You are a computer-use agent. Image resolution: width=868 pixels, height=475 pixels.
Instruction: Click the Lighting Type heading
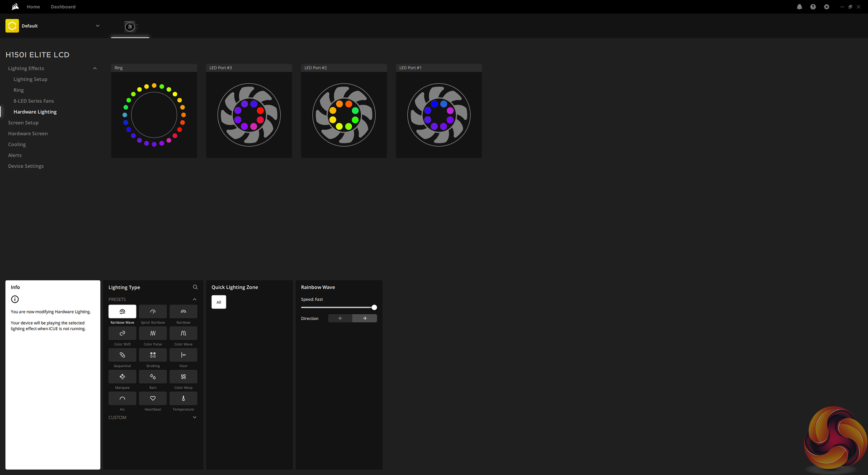pos(124,287)
